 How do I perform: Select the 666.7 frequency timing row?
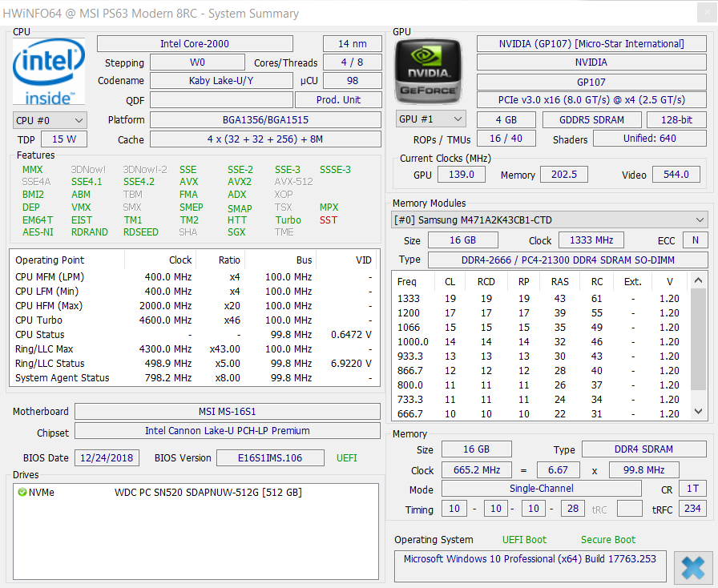point(540,414)
